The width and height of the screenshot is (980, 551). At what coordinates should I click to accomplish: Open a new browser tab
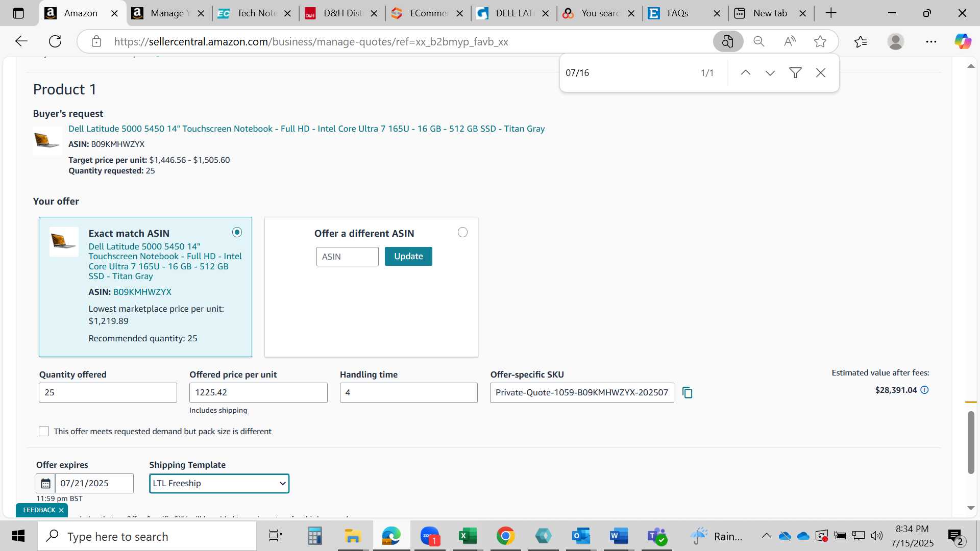point(831,13)
